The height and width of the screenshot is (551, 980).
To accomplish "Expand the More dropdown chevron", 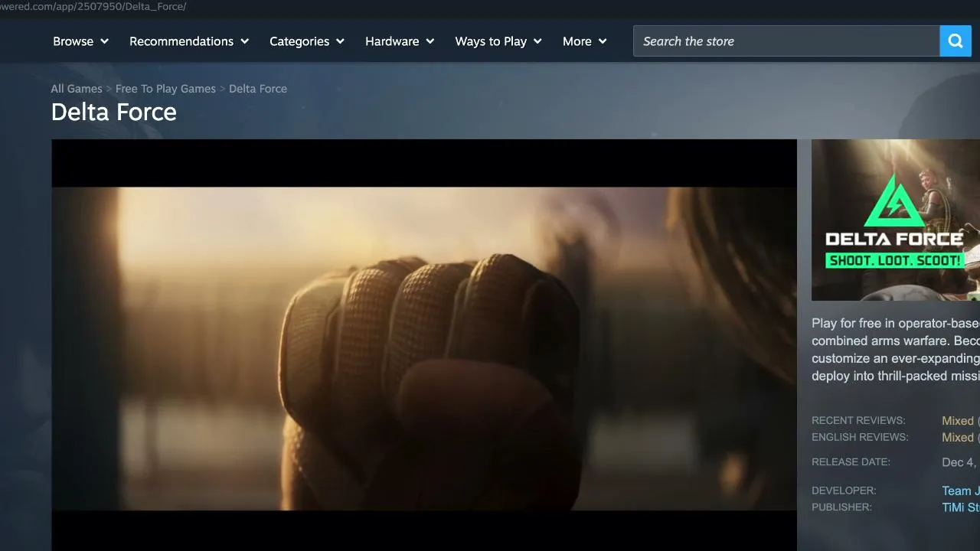I will click(x=603, y=41).
